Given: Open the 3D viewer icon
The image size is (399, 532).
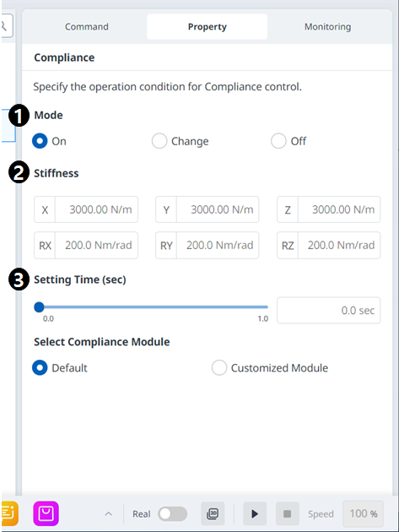Looking at the screenshot, I should pyautogui.click(x=213, y=513).
